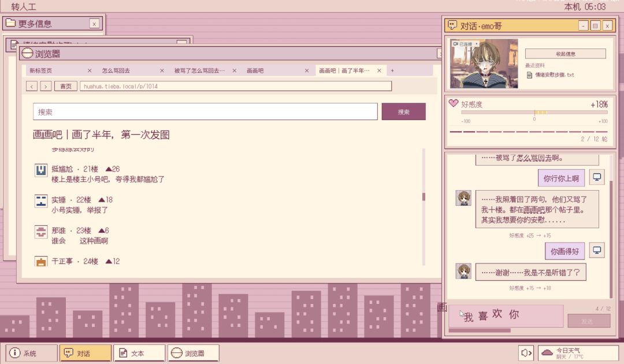
Task: Switch to 对话 in the taskbar
Action: (85, 353)
